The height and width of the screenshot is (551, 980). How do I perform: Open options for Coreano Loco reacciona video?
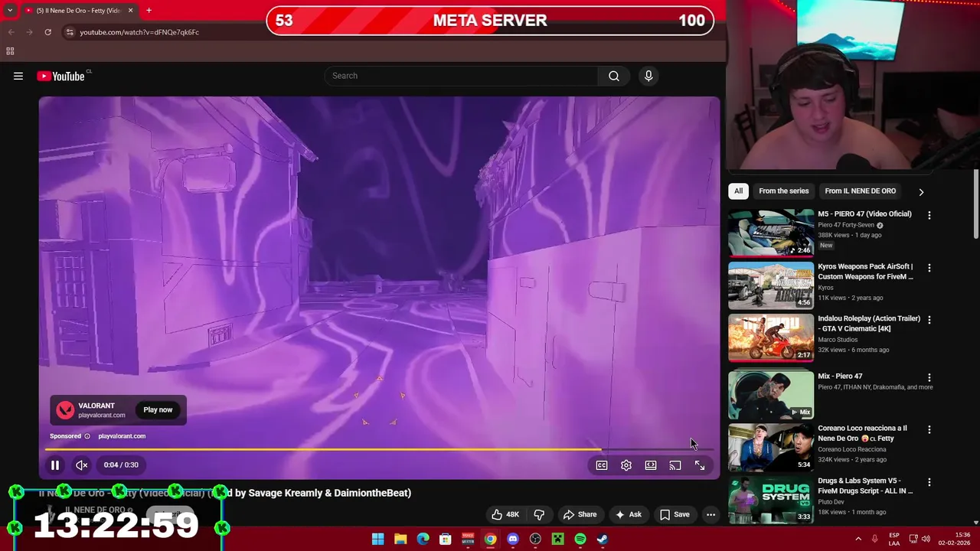coord(929,430)
